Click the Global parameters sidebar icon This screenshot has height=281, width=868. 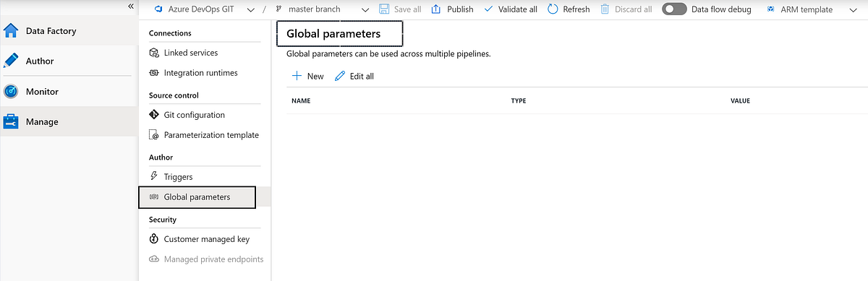point(154,196)
